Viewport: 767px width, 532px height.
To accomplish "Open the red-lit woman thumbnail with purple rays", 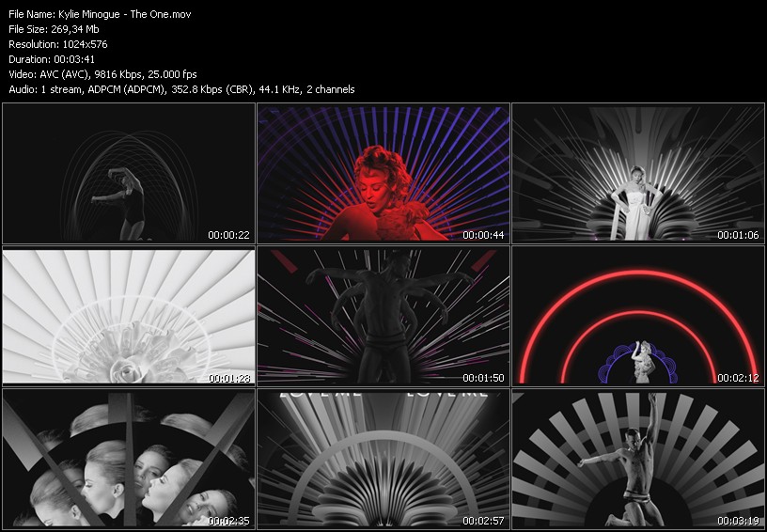I will (383, 174).
